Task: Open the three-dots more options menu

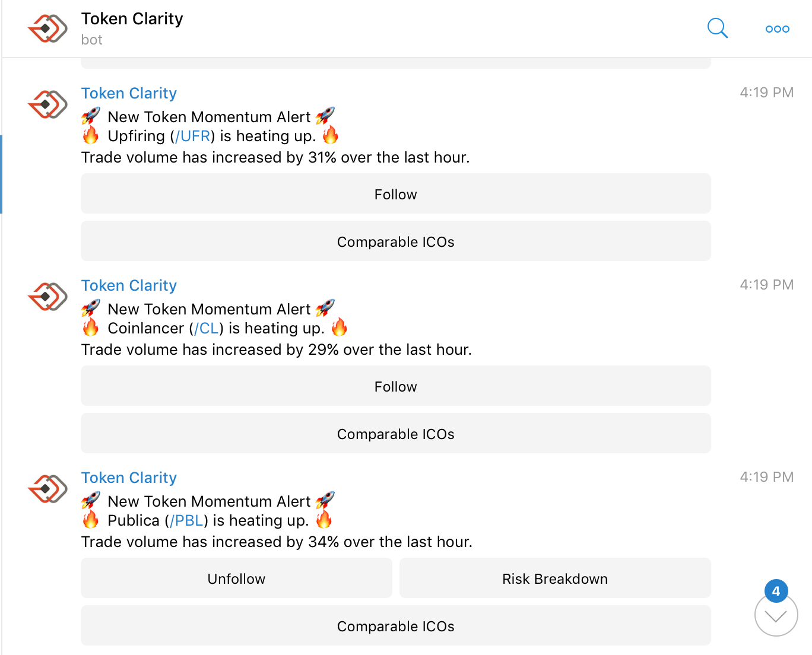Action: click(x=777, y=28)
